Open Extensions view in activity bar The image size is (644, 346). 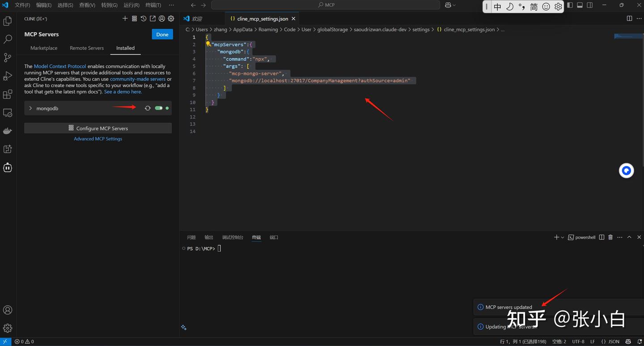(x=8, y=94)
